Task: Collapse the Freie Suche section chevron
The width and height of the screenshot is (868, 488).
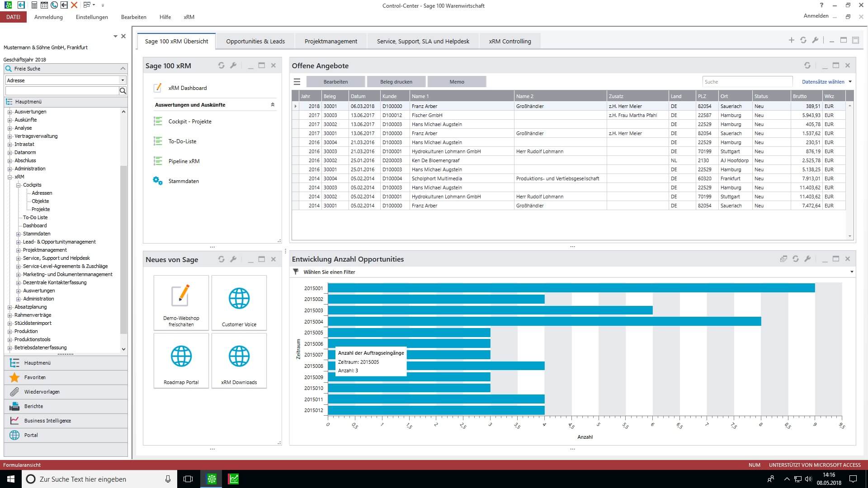Action: (x=123, y=69)
